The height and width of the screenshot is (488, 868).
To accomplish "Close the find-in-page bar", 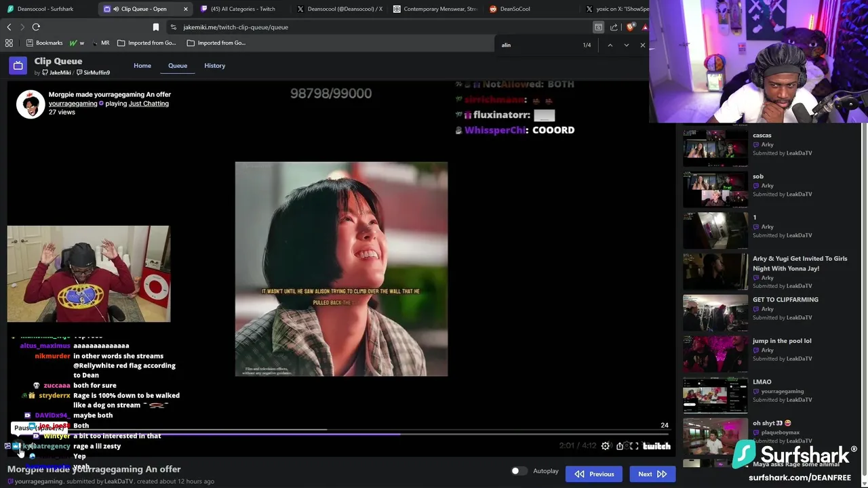I will coord(642,45).
